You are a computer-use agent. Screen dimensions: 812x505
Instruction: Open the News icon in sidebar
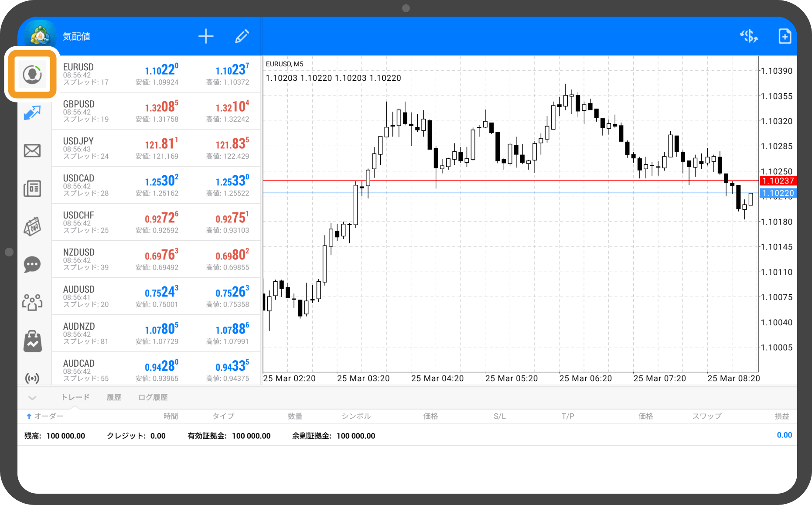[x=32, y=189]
